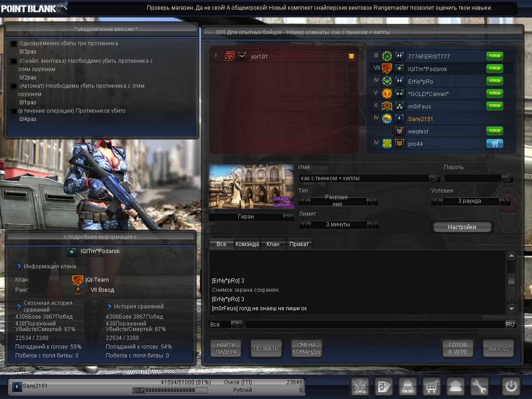Toggle checkbox for sniper rifle kill mission
Viewport: 532px width, 399px height.
(14, 61)
